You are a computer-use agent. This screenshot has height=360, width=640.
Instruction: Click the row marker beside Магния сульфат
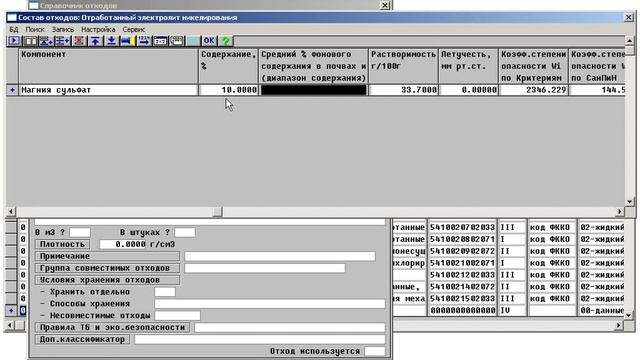coord(12,90)
